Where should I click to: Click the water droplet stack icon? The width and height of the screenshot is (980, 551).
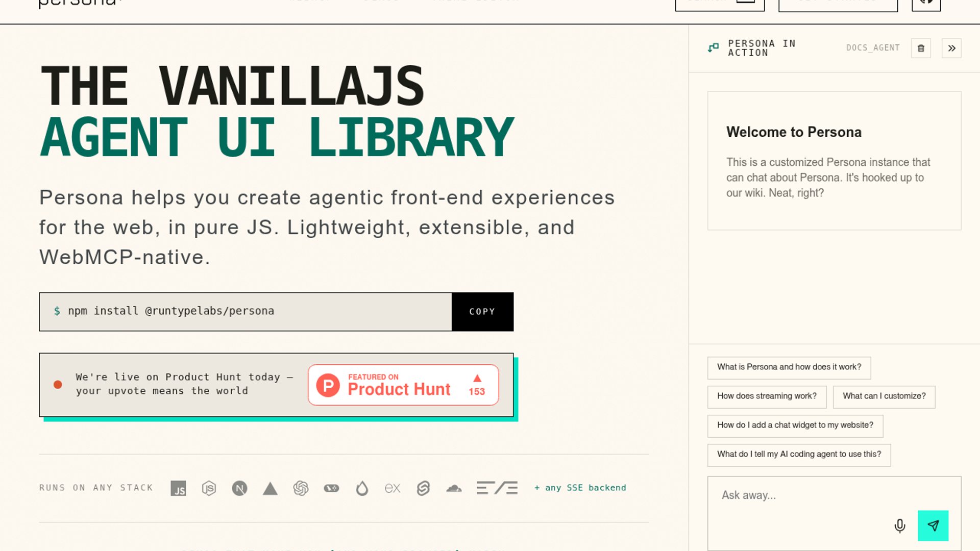(362, 488)
